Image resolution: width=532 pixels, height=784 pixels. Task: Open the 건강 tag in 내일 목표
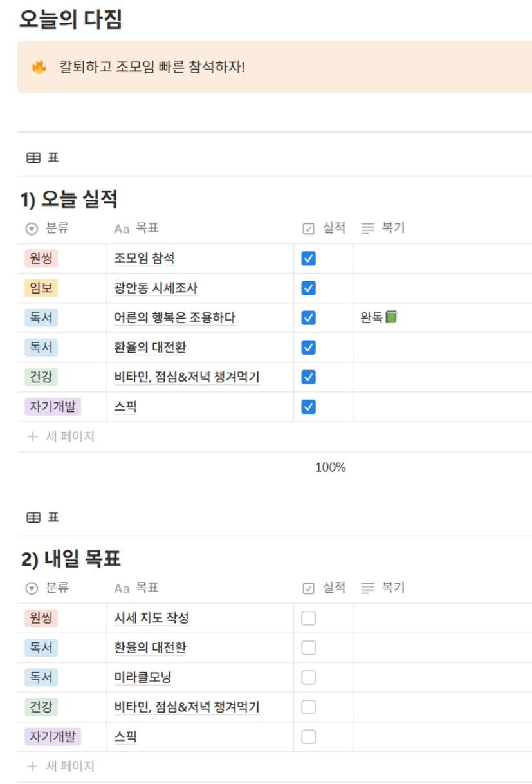(x=41, y=707)
